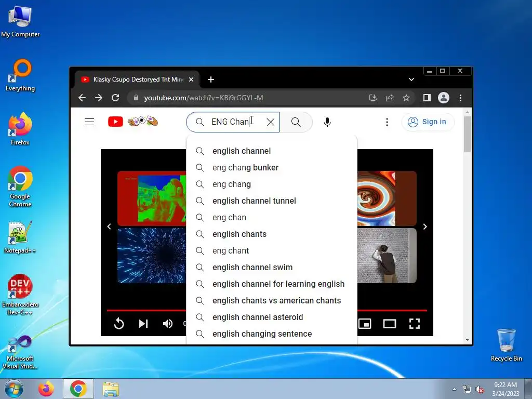Choose suggestion 'english channel asteroid'
Screen dimensions: 532x399
pyautogui.click(x=271, y=317)
